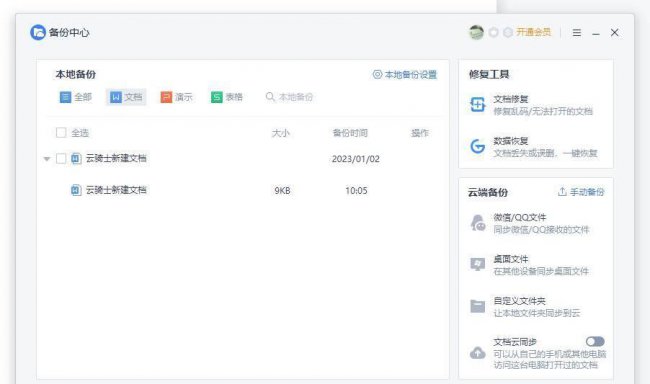Click the 9KB size cell
Image resolution: width=650 pixels, height=384 pixels.
(x=282, y=190)
